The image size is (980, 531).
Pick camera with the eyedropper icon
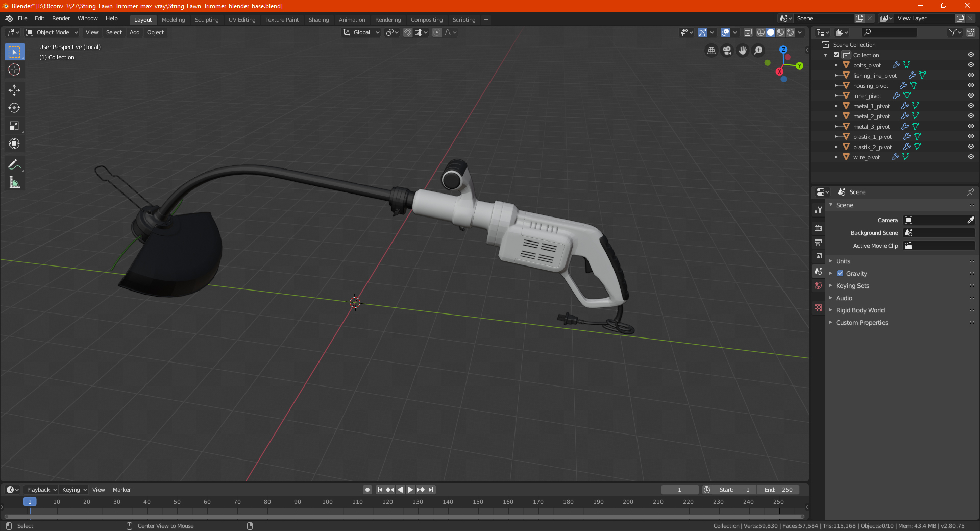(x=970, y=220)
